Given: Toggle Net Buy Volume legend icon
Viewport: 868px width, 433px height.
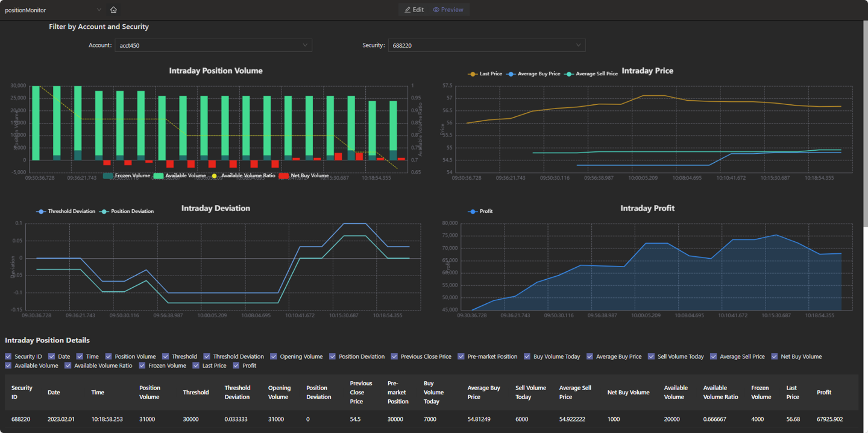Looking at the screenshot, I should click(284, 175).
